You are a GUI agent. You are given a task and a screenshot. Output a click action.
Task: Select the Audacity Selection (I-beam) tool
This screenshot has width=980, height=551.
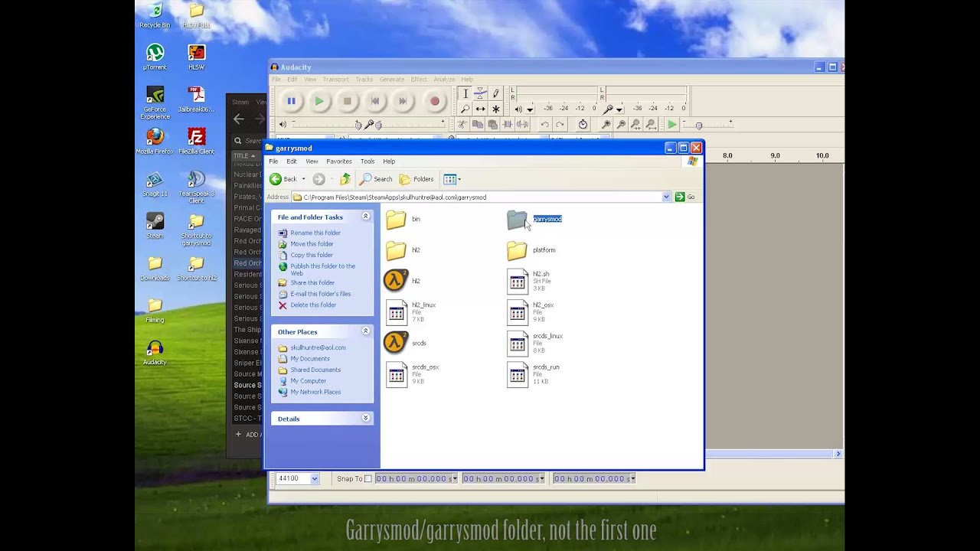(x=465, y=93)
